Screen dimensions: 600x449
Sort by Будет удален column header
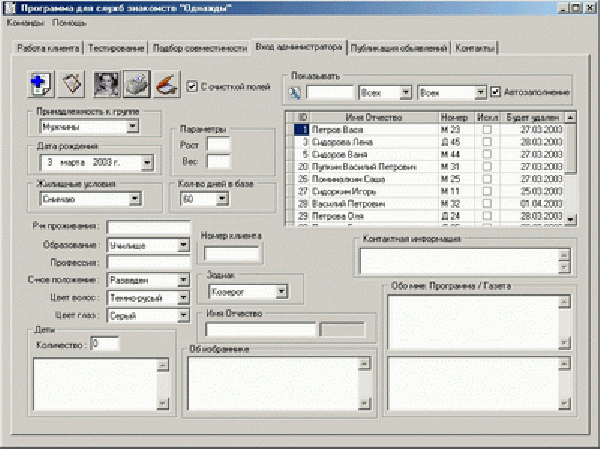[533, 117]
